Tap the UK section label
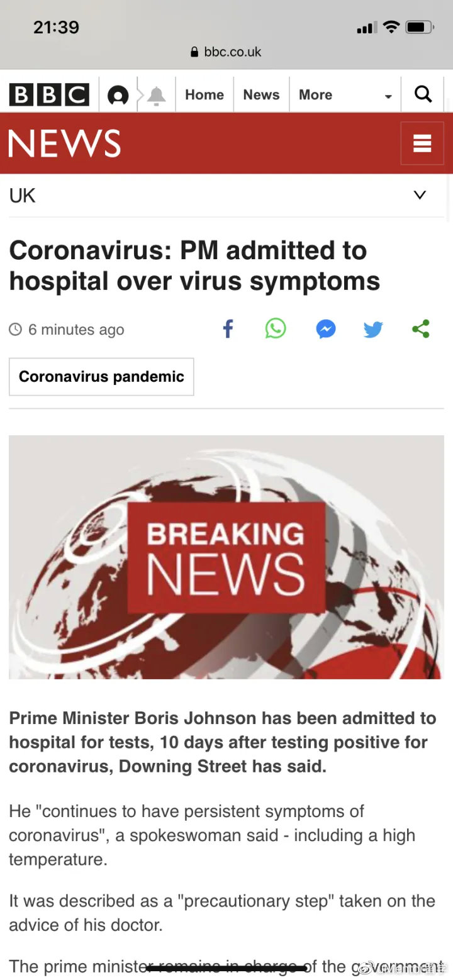453x980 pixels. tap(23, 196)
